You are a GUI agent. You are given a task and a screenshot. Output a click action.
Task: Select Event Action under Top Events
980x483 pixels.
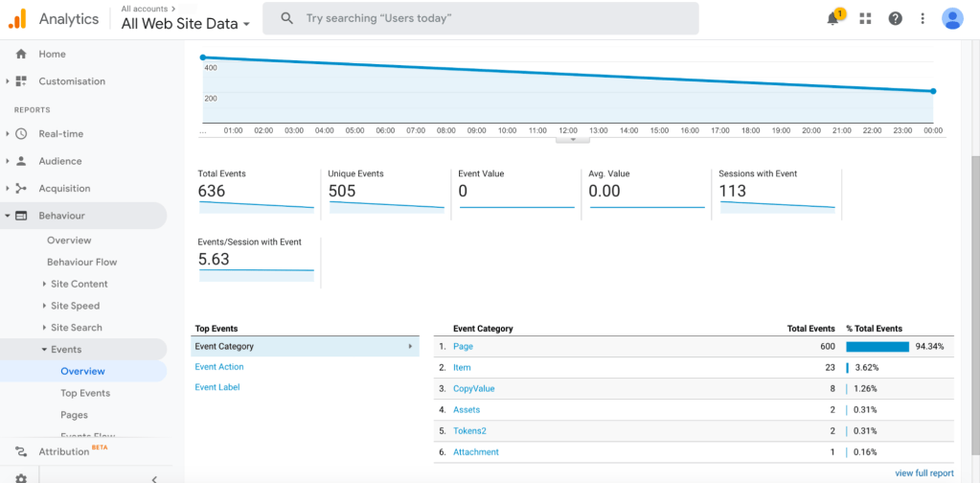pyautogui.click(x=219, y=367)
